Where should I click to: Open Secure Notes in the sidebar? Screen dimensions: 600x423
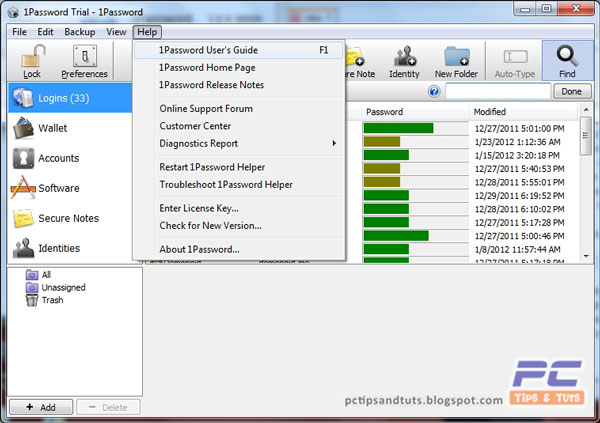70,218
